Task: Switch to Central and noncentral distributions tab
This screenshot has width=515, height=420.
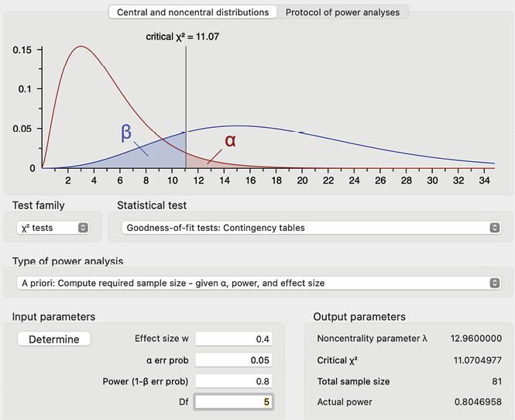Action: (193, 12)
